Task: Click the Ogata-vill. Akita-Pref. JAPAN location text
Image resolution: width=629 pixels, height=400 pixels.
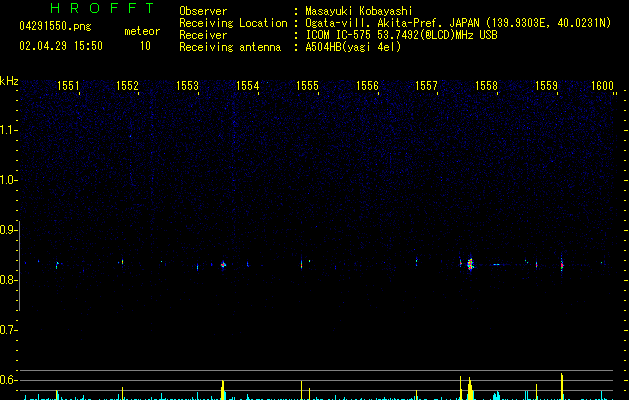Action: click(x=458, y=23)
